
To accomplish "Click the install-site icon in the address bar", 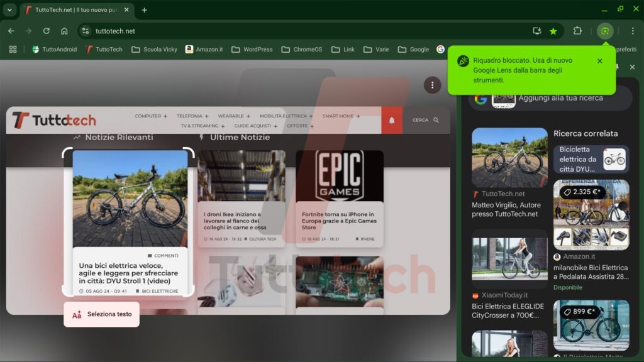I will pyautogui.click(x=538, y=30).
